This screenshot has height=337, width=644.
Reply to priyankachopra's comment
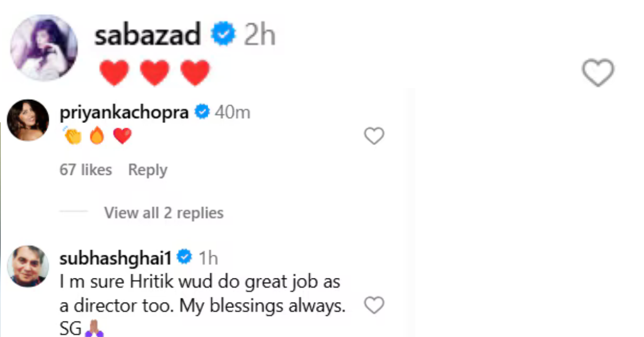pyautogui.click(x=148, y=170)
